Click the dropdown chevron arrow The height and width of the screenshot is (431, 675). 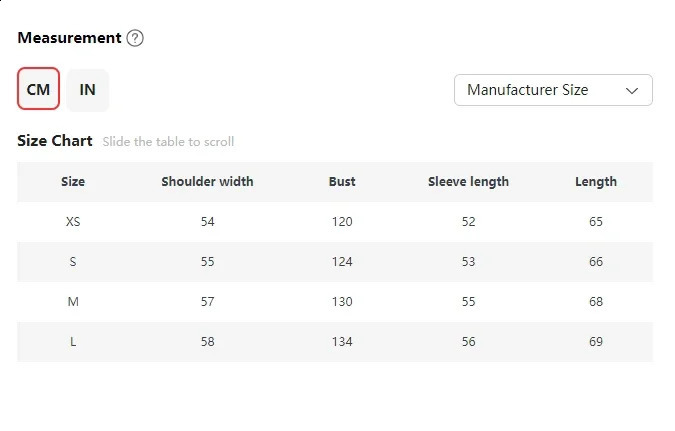click(632, 90)
